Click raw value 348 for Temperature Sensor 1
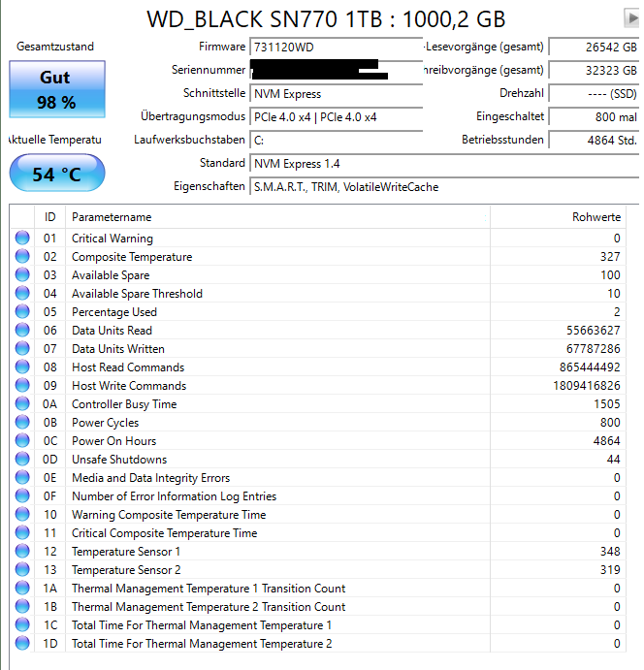Viewport: 644px width, 670px height. [610, 552]
